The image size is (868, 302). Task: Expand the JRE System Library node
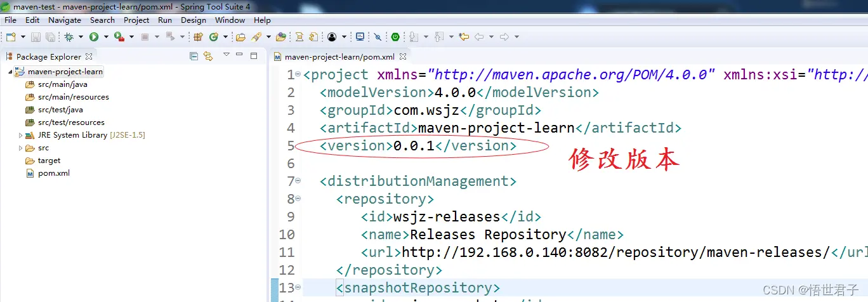(x=20, y=135)
